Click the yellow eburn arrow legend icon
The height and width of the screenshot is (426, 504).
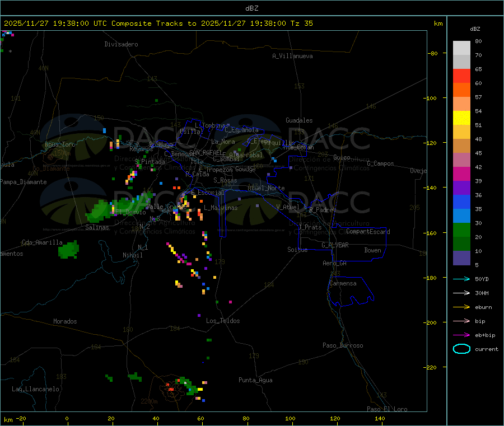click(461, 307)
